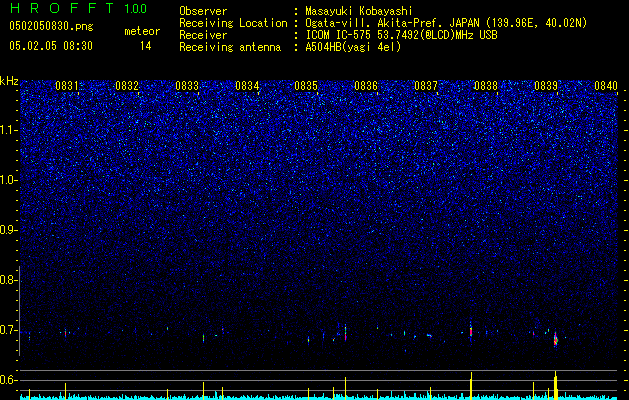Click the 0833 time marker

[x=187, y=86]
